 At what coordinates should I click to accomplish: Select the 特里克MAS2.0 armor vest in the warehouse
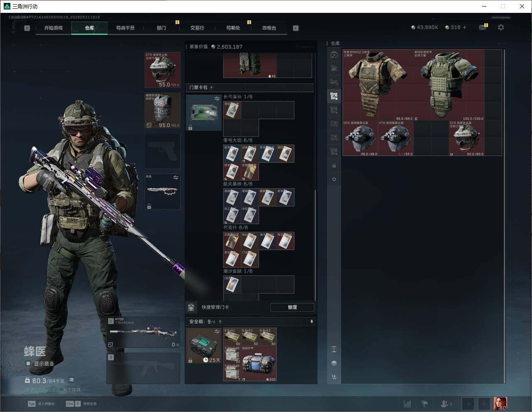377,85
